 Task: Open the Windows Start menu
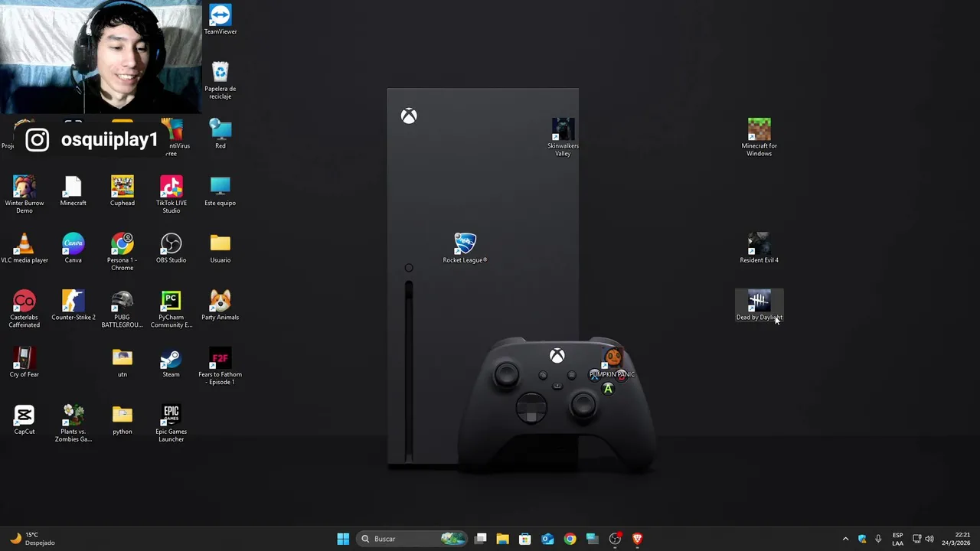pos(343,539)
